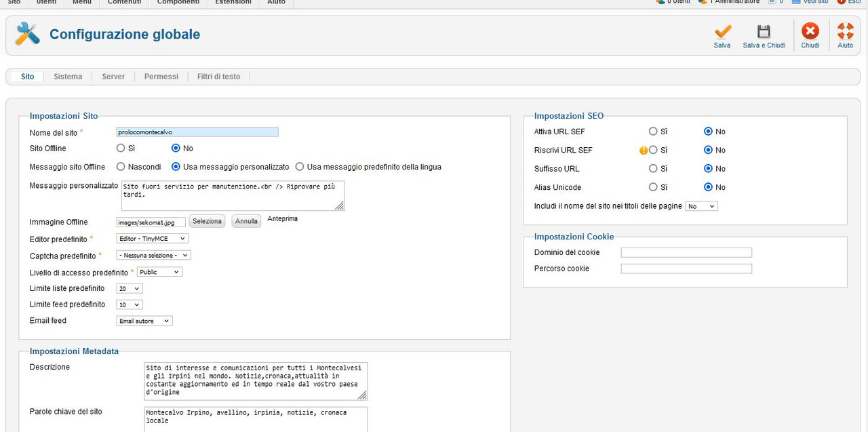The width and height of the screenshot is (868, 432).
Task: Open the Componenti top menu
Action: [x=178, y=3]
